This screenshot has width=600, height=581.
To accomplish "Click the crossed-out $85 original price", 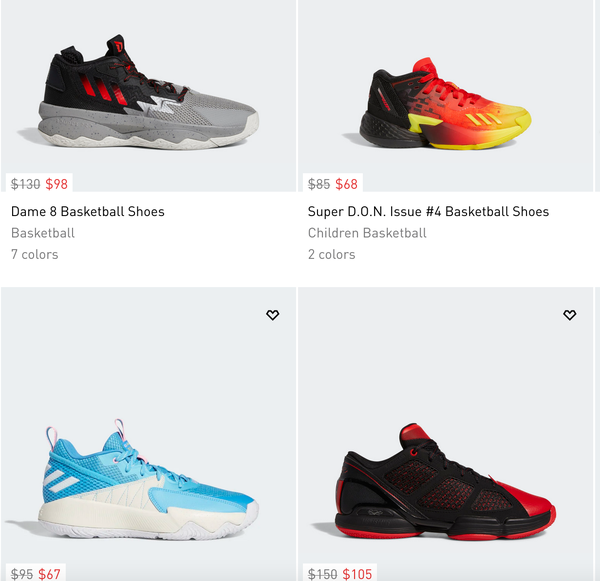I will [x=319, y=184].
